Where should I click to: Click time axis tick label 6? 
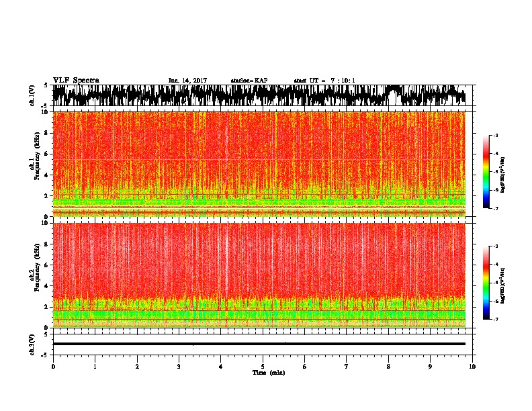305,367
